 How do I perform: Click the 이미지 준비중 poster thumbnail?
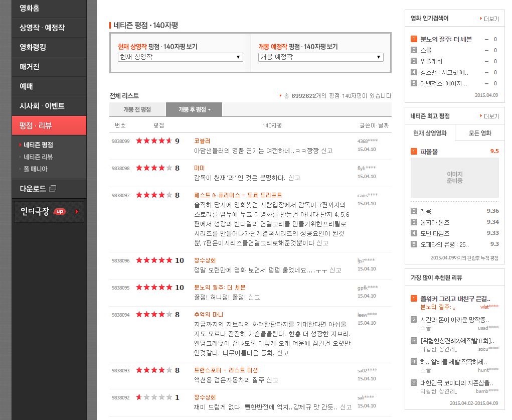pyautogui.click(x=454, y=178)
